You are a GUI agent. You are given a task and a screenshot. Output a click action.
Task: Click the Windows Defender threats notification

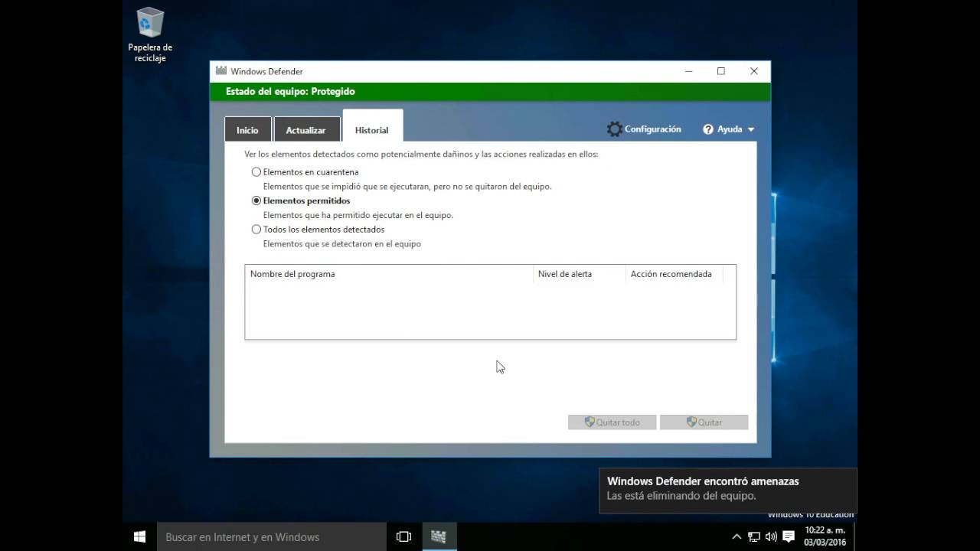[x=728, y=491]
